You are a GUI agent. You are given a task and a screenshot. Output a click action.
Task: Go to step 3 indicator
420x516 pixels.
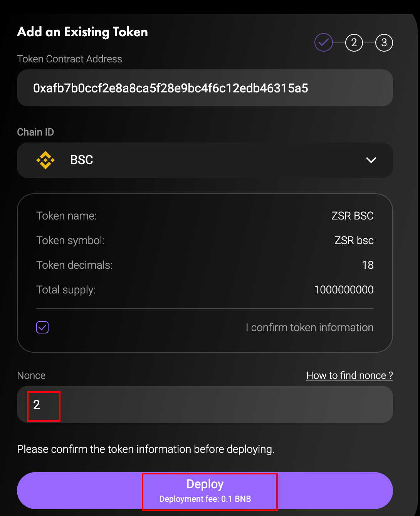384,42
